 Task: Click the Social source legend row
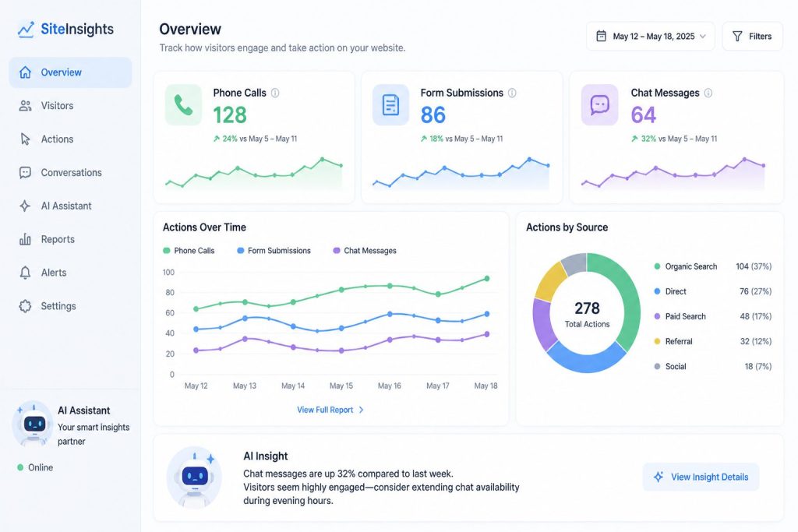(x=712, y=366)
